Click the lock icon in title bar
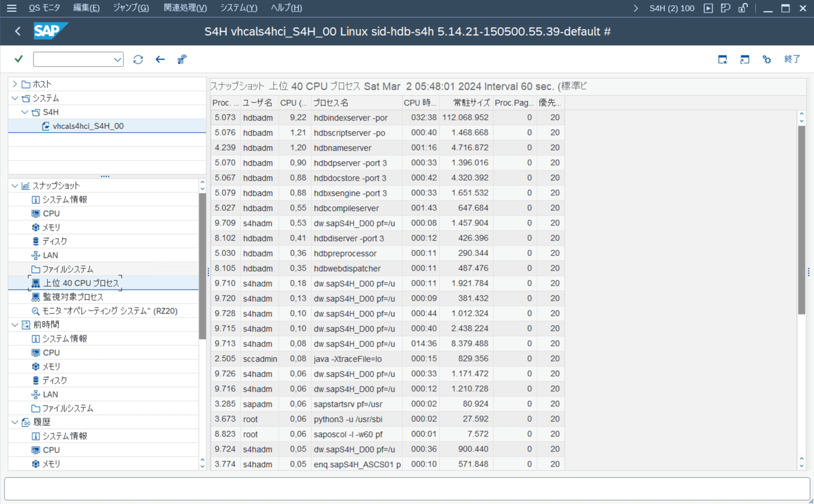Viewport: 814px width, 504px height. click(x=743, y=8)
